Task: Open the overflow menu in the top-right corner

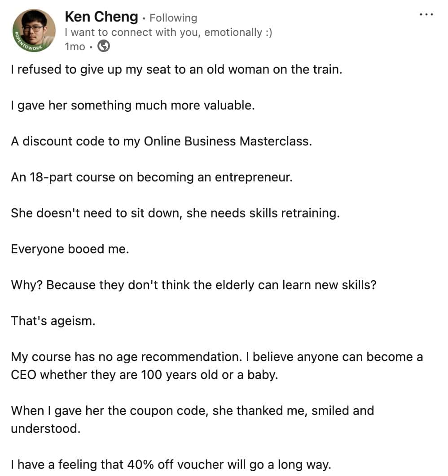Action: click(426, 14)
